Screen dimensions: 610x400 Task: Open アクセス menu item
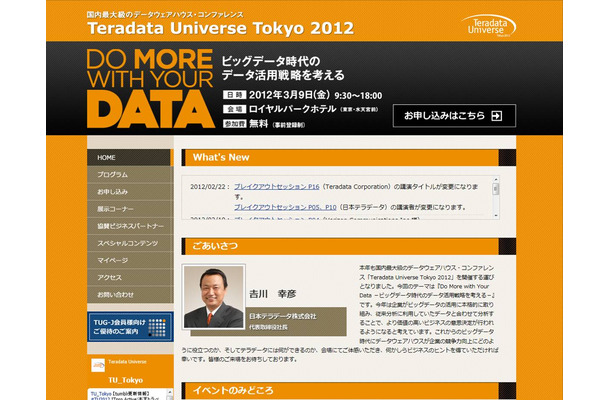tap(130, 277)
